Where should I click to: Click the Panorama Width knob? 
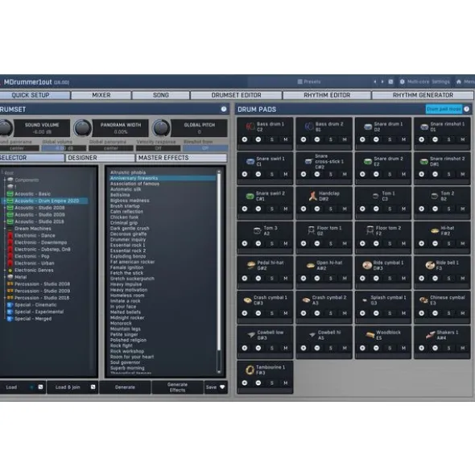click(83, 128)
